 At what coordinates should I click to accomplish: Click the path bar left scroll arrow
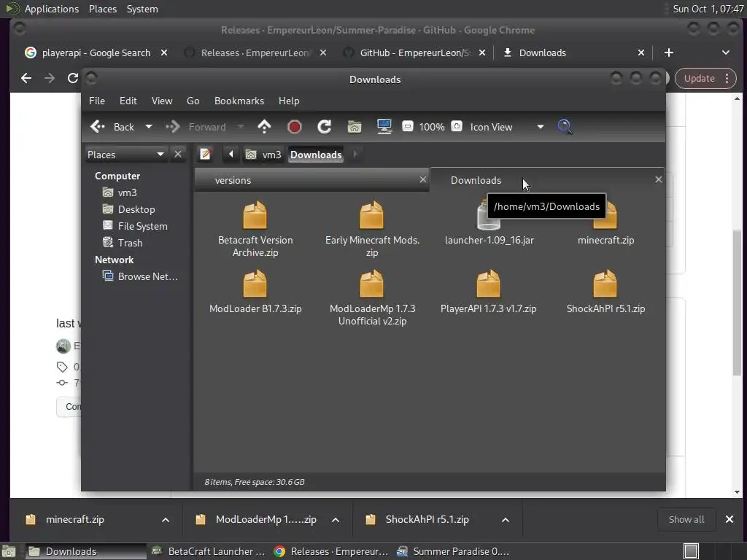231,155
